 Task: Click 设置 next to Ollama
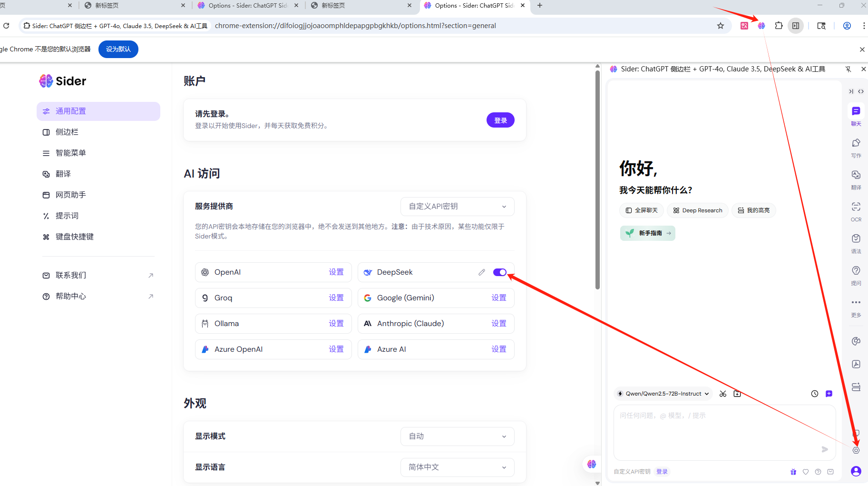coord(336,324)
